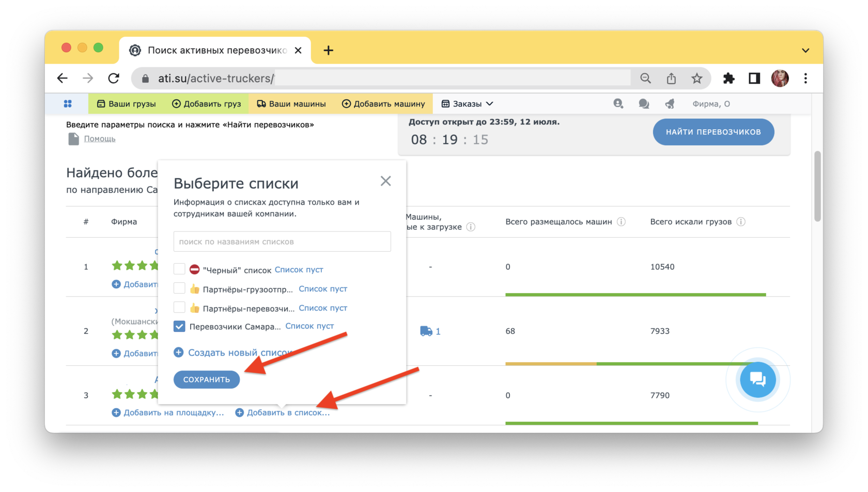Click the value 10540 in row 1
Screen dimensions: 868x492
point(662,267)
